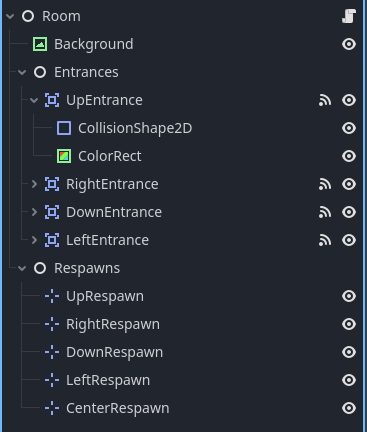Click the UpEntrance signal connections icon
Image resolution: width=367 pixels, height=432 pixels.
[x=325, y=100]
